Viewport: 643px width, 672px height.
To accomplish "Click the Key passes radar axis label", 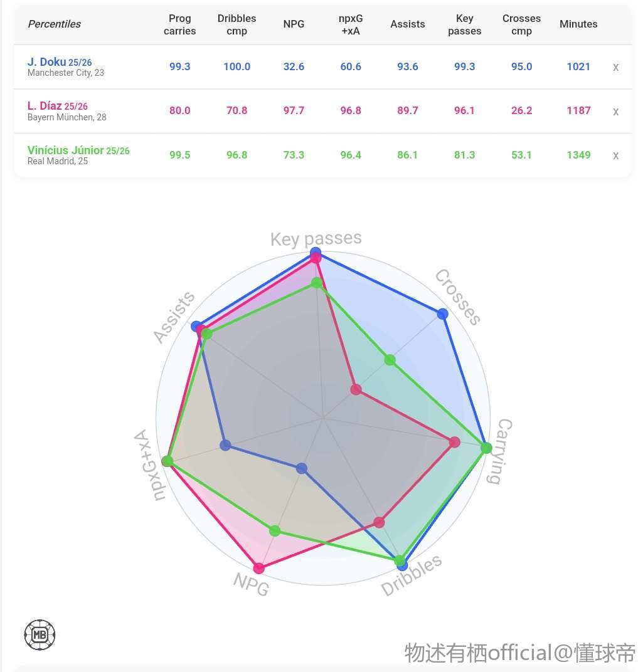I will click(316, 239).
